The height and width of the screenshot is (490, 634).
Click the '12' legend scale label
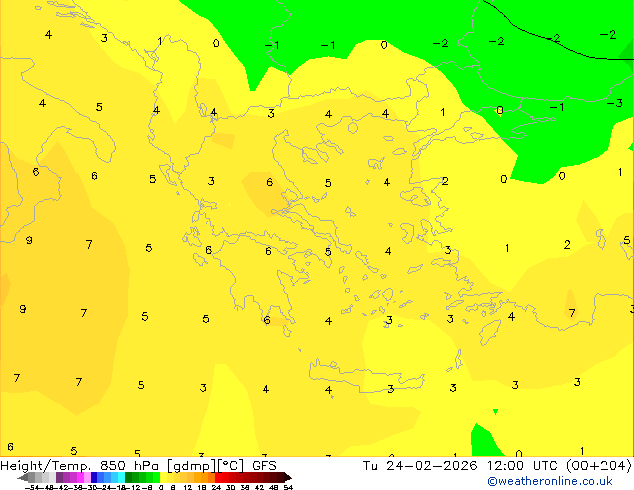(188, 487)
